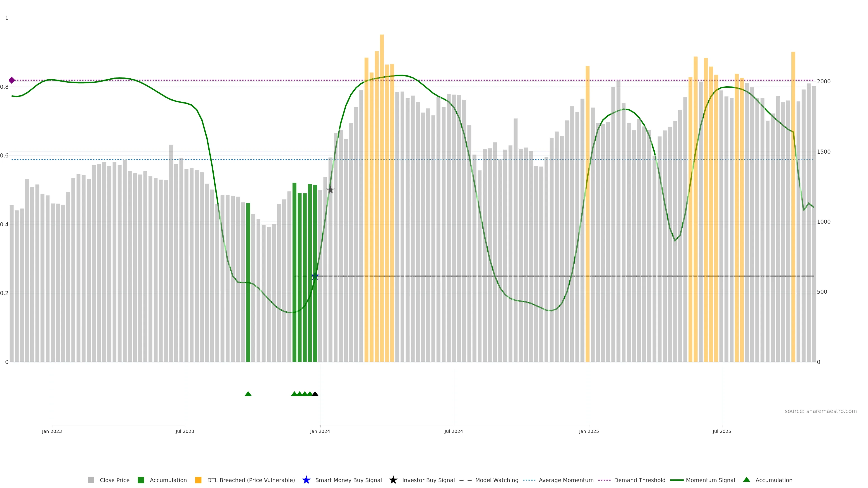
Task: Click the Smart Money Buy Signal legend text
Action: point(348,480)
